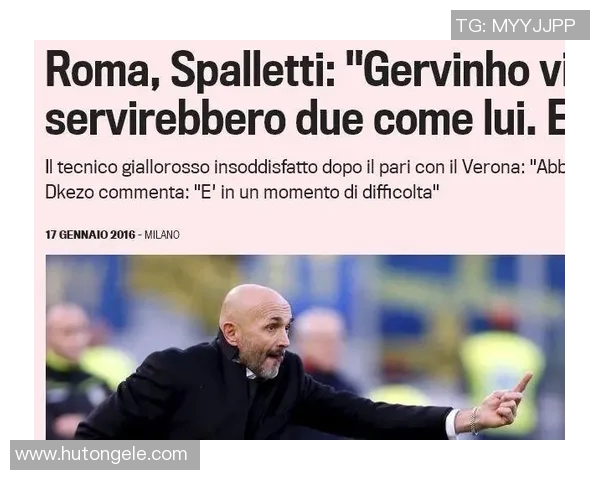This screenshot has width=600, height=480.
Task: Click the quote "E' in un momento di difficolta"
Action: [x=316, y=192]
